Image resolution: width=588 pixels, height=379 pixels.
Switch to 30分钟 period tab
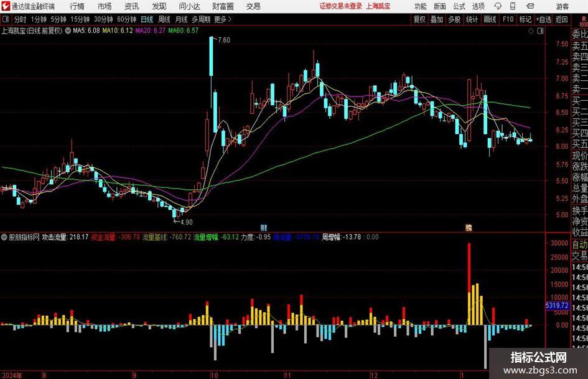pyautogui.click(x=103, y=19)
